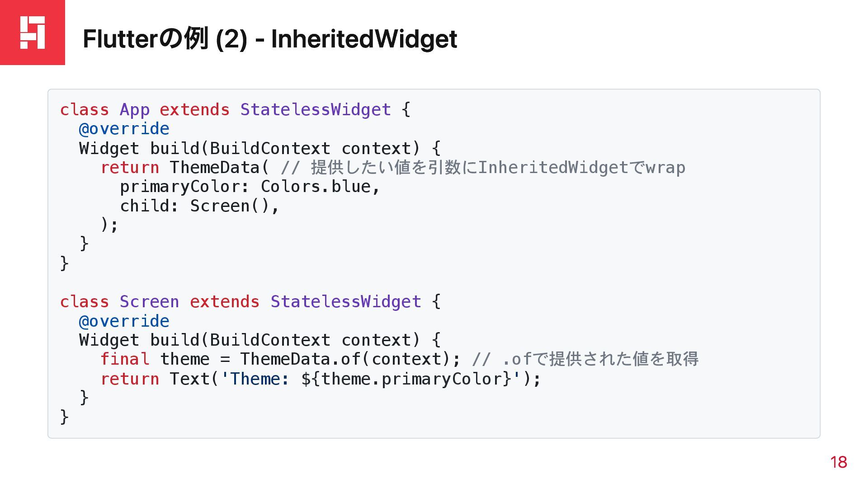Viewport: 868px width, 488px height.
Task: Click the second '@override' annotation in Screen class
Action: [x=124, y=321]
